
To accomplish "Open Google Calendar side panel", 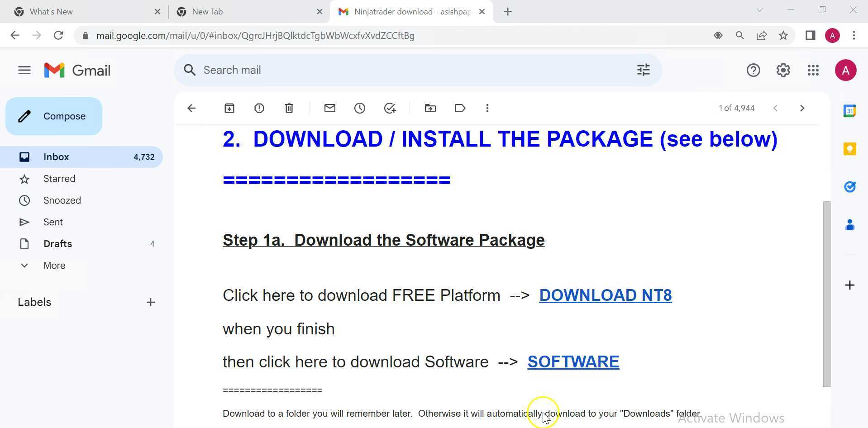I will (850, 110).
